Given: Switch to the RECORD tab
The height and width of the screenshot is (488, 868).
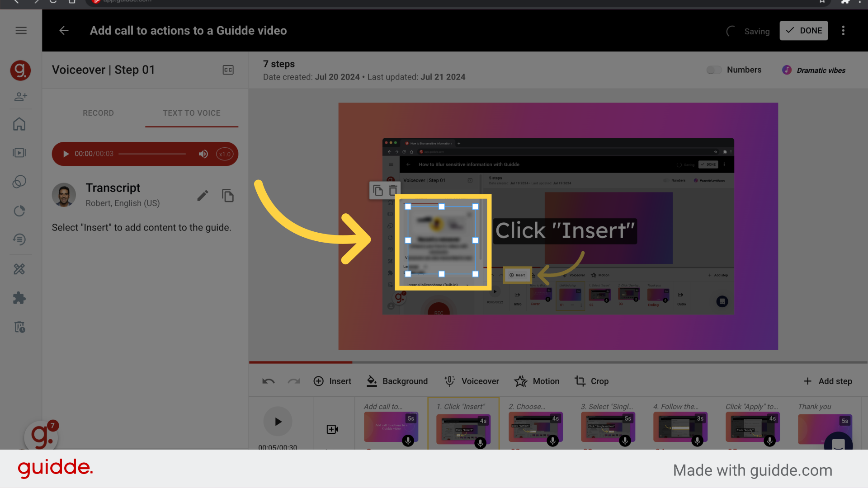Looking at the screenshot, I should coord(98,113).
